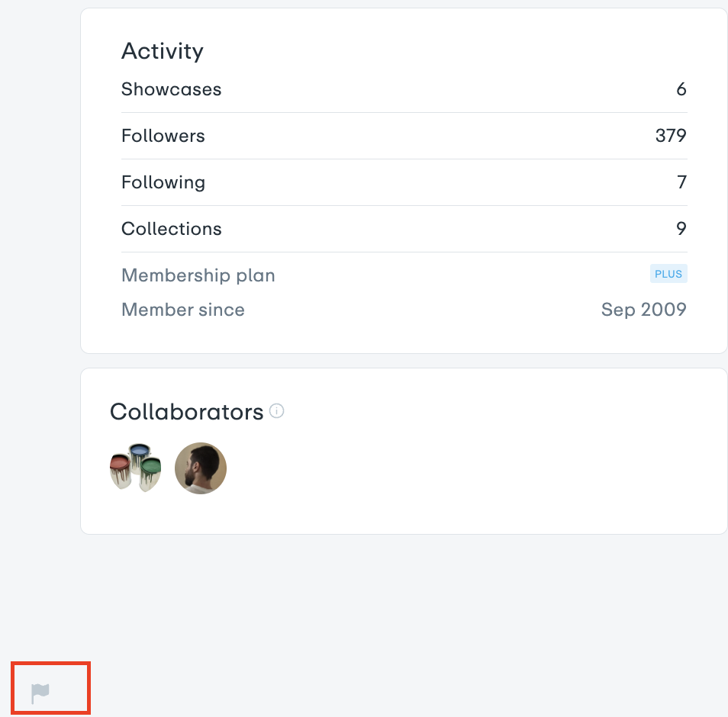
Task: Select the Member since label
Action: click(183, 310)
